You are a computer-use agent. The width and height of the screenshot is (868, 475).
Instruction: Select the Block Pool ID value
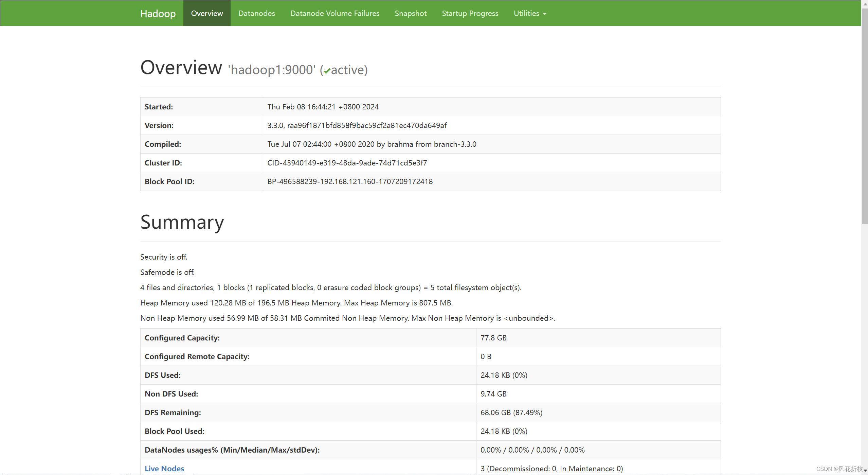coord(350,181)
